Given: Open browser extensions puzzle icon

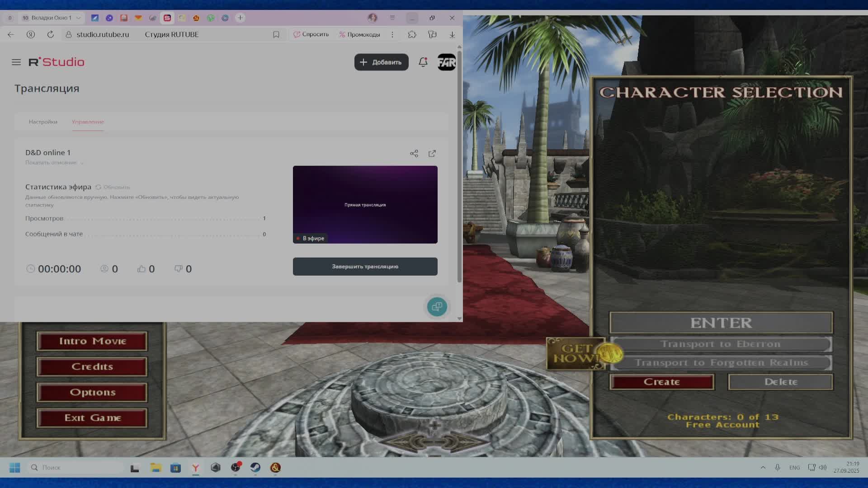Looking at the screenshot, I should 412,34.
